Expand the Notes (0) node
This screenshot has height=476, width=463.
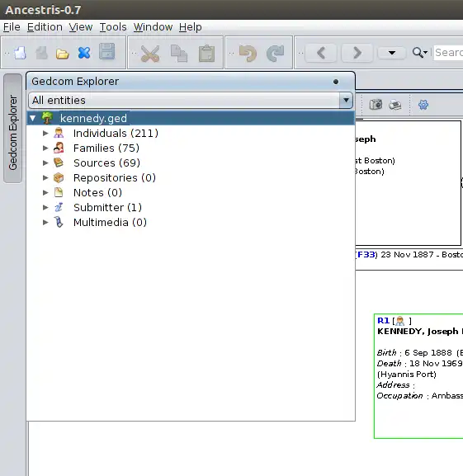click(x=45, y=192)
